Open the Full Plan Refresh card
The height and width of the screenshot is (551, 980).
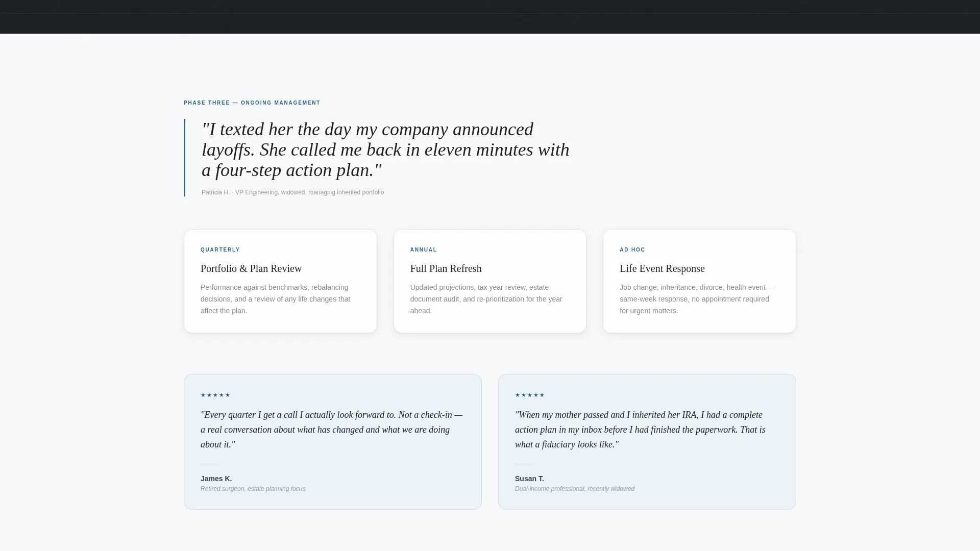pos(490,281)
